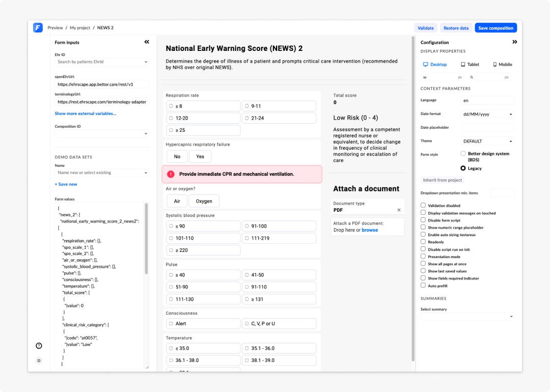Viewport: 550px width, 392px height.
Task: Select Oxygen for air or oxygen
Action: [x=204, y=201]
